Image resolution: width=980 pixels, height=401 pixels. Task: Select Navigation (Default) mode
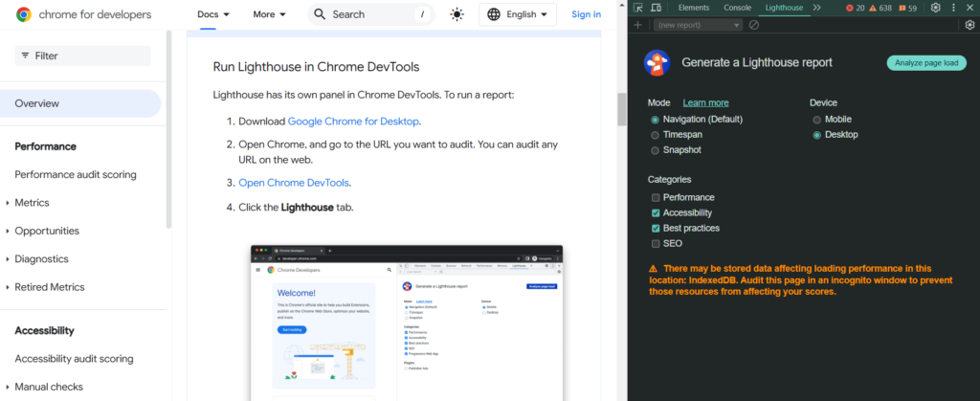[655, 120]
